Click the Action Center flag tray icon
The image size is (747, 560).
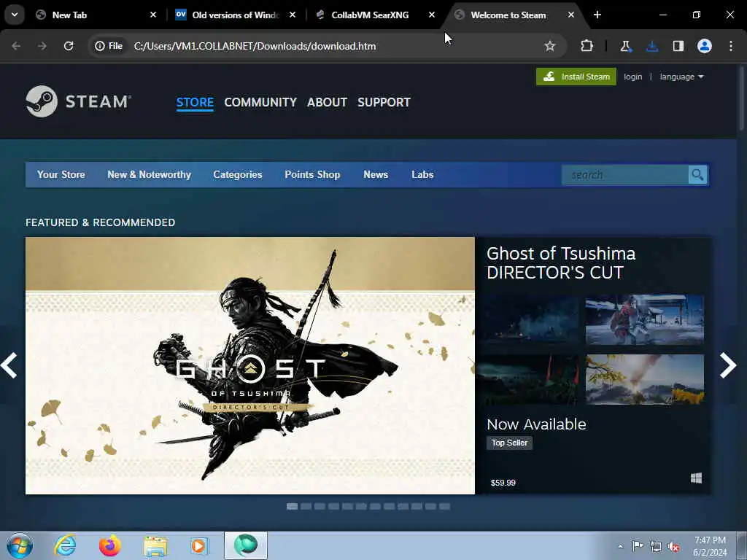click(x=638, y=546)
